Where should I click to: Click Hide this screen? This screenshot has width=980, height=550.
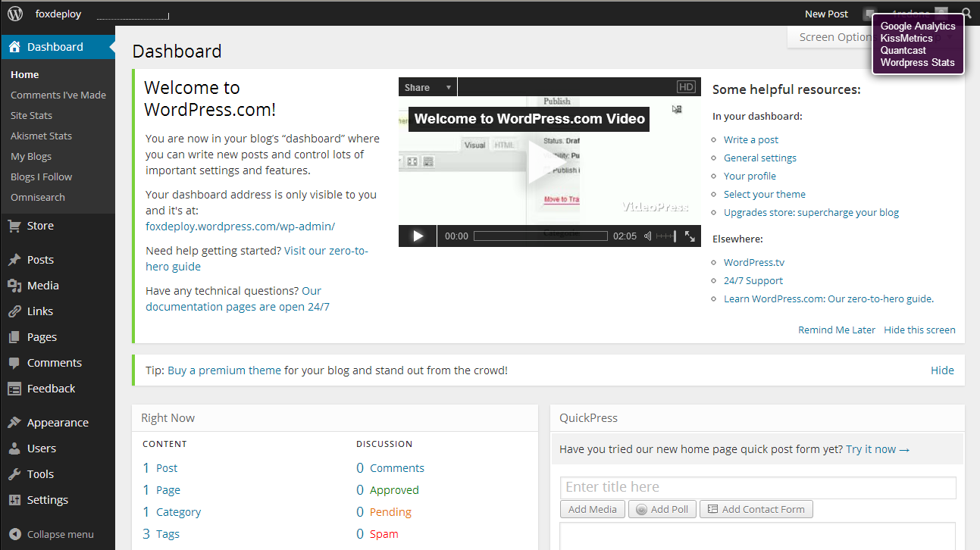[x=919, y=330]
